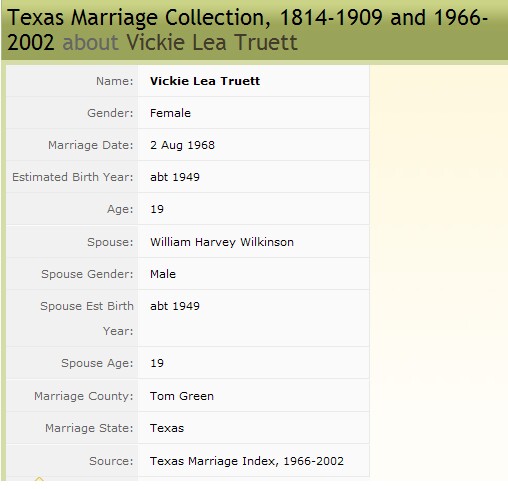Click the Source field label
This screenshot has height=489, width=508.
[111, 461]
